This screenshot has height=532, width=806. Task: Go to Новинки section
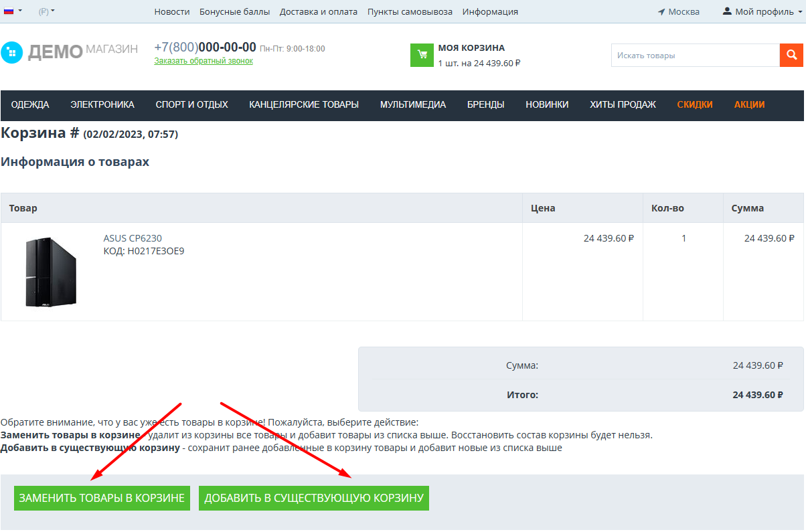click(x=547, y=104)
